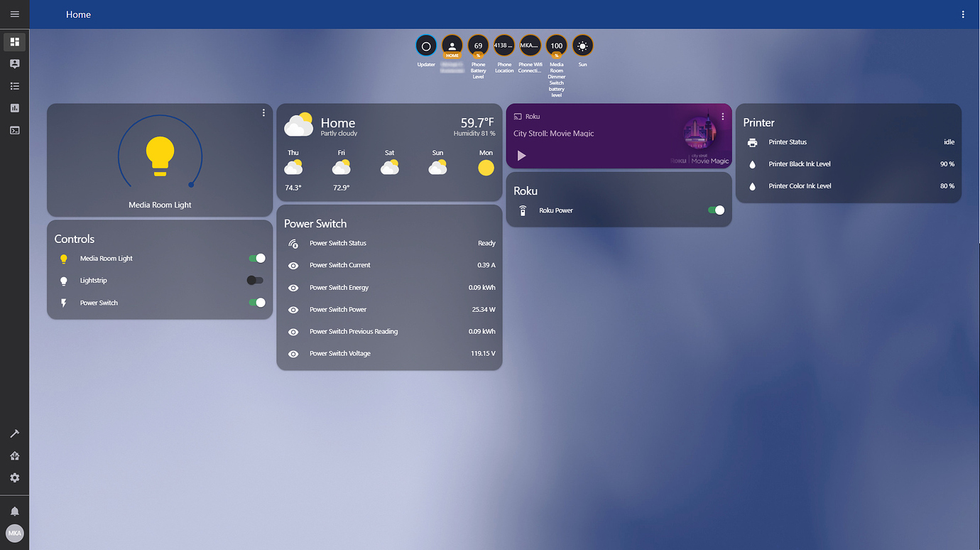The image size is (980, 550).
Task: Open Settings from the sidebar gear
Action: coord(14,478)
